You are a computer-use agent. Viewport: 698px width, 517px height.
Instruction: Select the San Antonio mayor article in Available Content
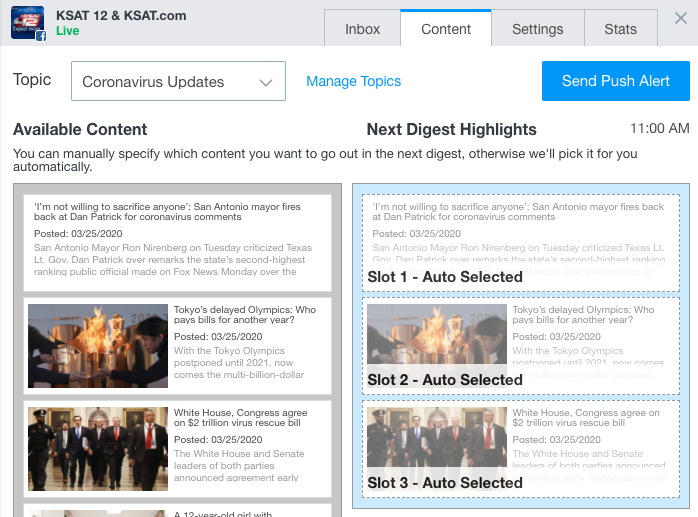(178, 243)
